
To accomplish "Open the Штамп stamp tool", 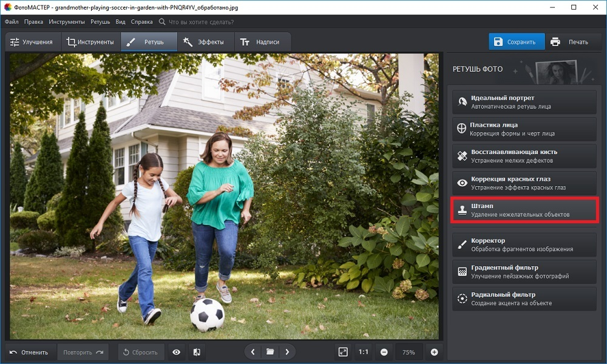I will (x=524, y=210).
